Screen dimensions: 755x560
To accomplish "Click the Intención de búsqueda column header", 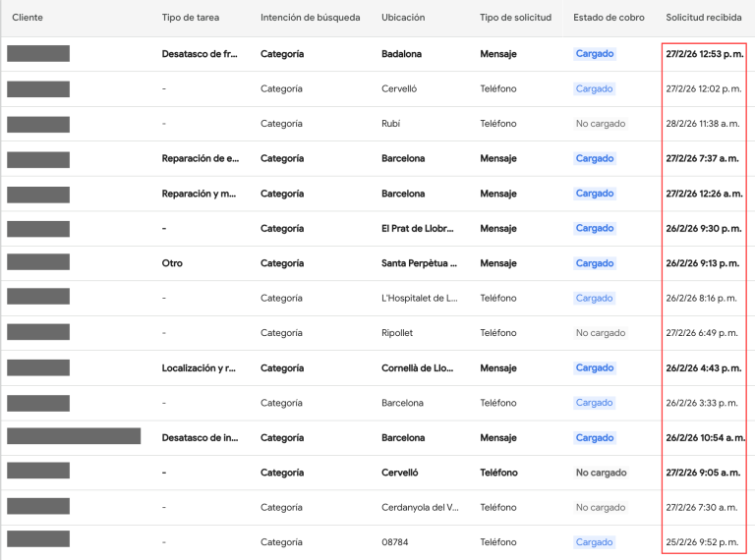I will point(310,18).
